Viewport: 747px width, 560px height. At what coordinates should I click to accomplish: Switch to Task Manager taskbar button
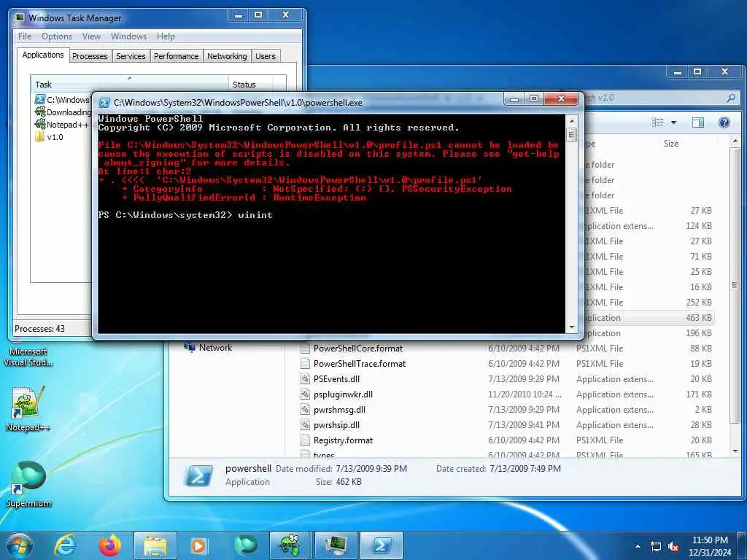[336, 545]
